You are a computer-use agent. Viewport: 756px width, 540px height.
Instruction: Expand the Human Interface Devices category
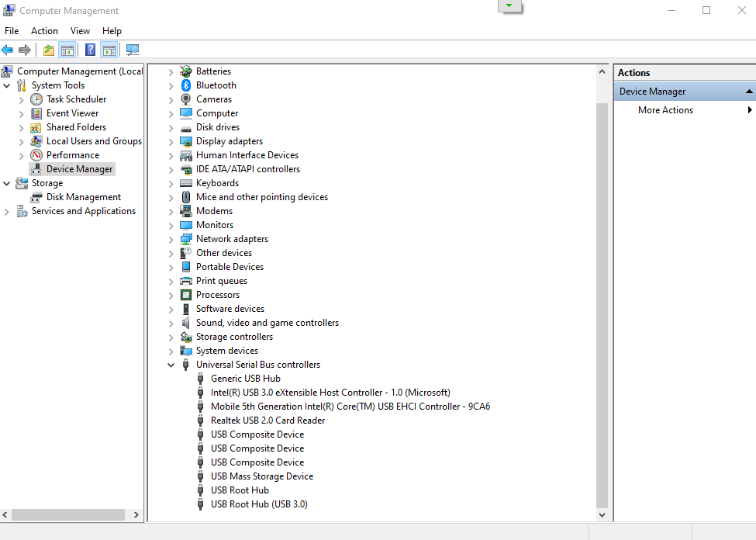171,156
